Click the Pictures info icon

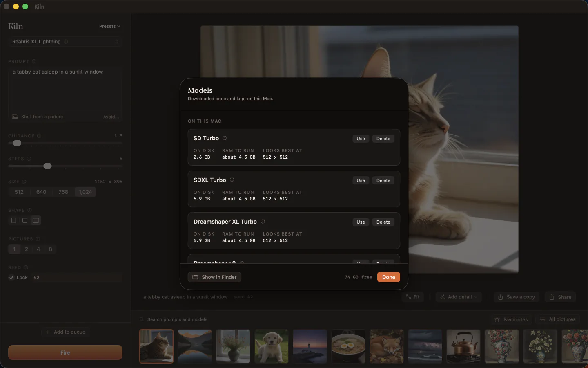click(x=38, y=239)
